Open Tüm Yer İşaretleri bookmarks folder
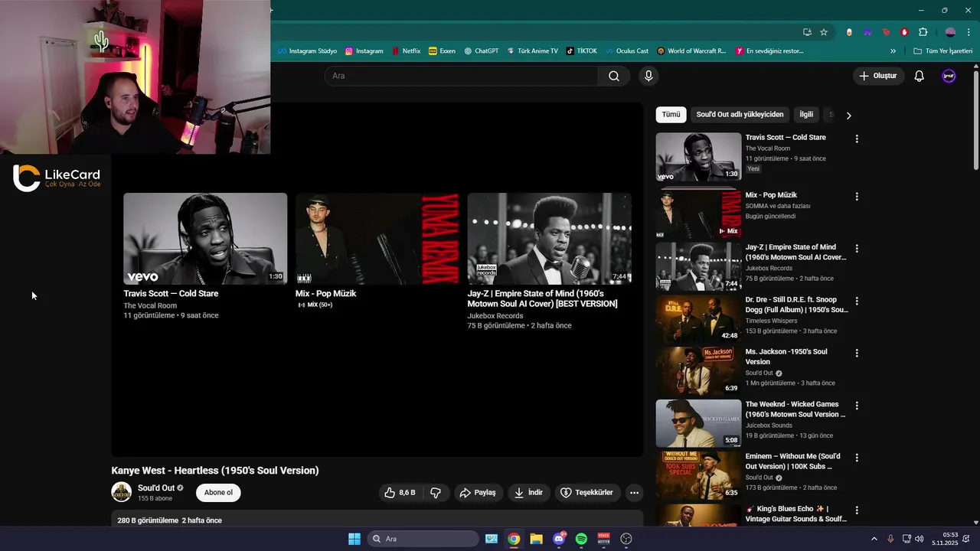Viewport: 980px width, 551px height. [x=943, y=51]
